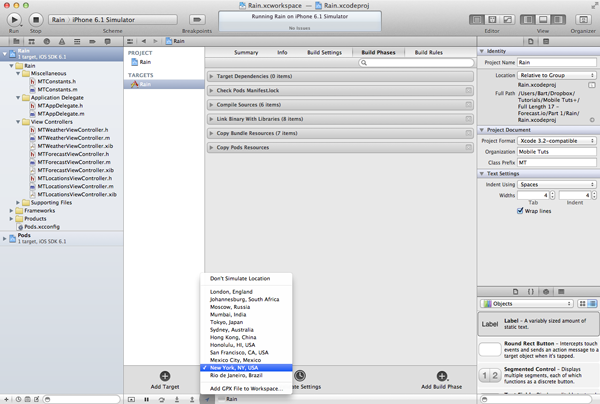Click the Organization text field
The image size is (600, 404).
point(557,152)
